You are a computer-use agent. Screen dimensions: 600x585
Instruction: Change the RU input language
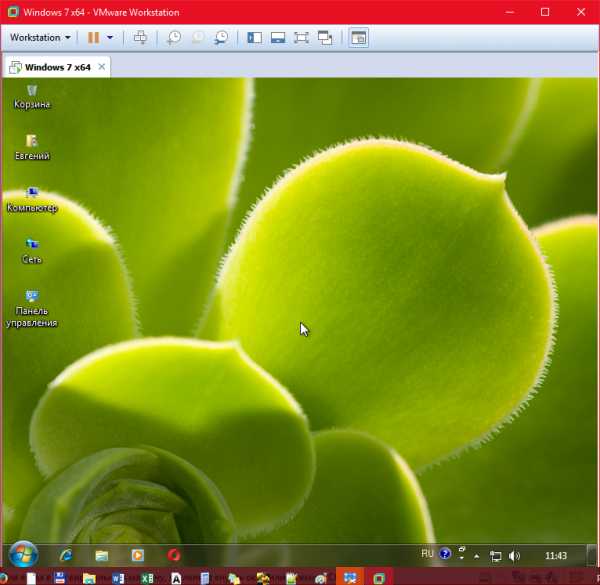tap(427, 554)
